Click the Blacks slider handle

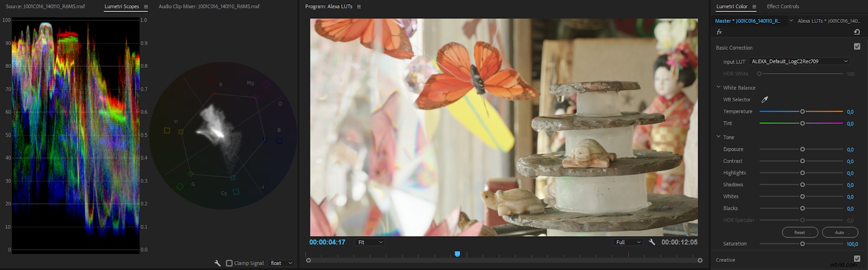[x=802, y=208]
